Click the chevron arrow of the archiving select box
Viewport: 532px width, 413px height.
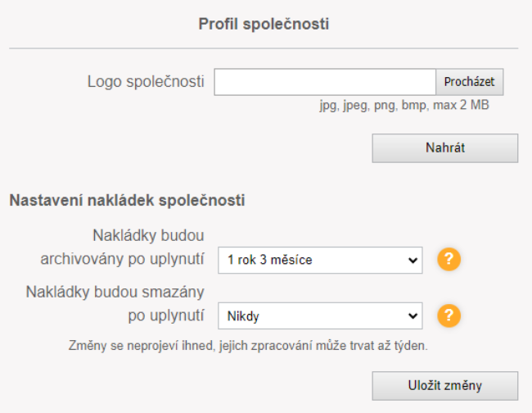click(411, 261)
